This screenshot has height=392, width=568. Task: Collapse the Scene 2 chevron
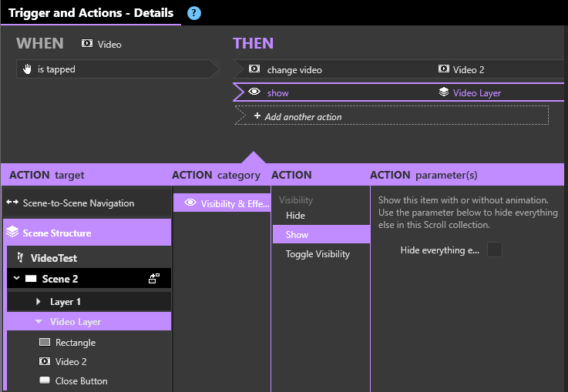[16, 278]
